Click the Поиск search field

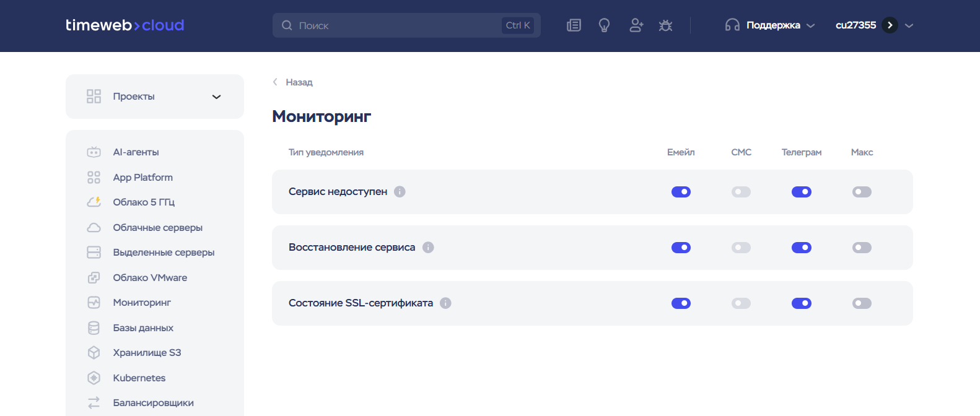[406, 25]
